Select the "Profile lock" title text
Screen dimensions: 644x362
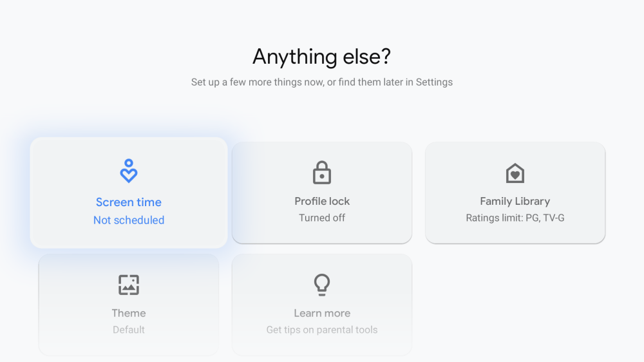click(322, 201)
